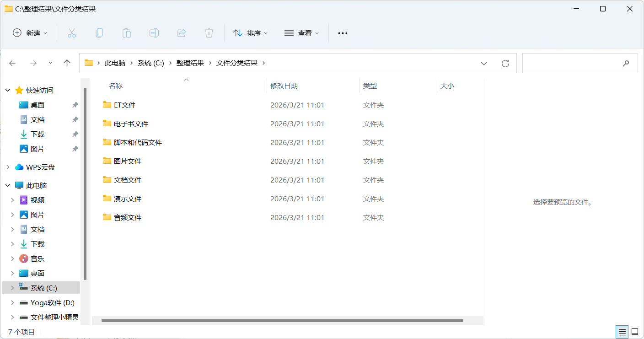The image size is (644, 339).
Task: Click the Rename icon in toolbar
Action: pyautogui.click(x=154, y=33)
